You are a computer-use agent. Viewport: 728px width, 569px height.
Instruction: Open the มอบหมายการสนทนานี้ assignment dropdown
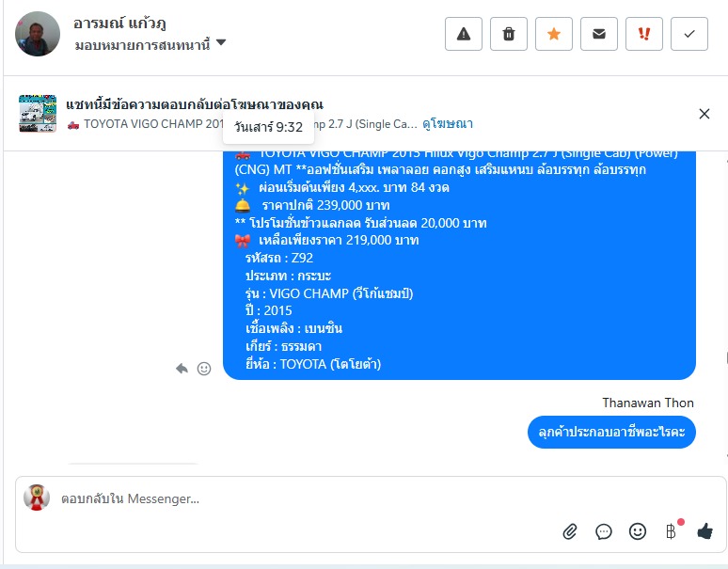coord(150,44)
